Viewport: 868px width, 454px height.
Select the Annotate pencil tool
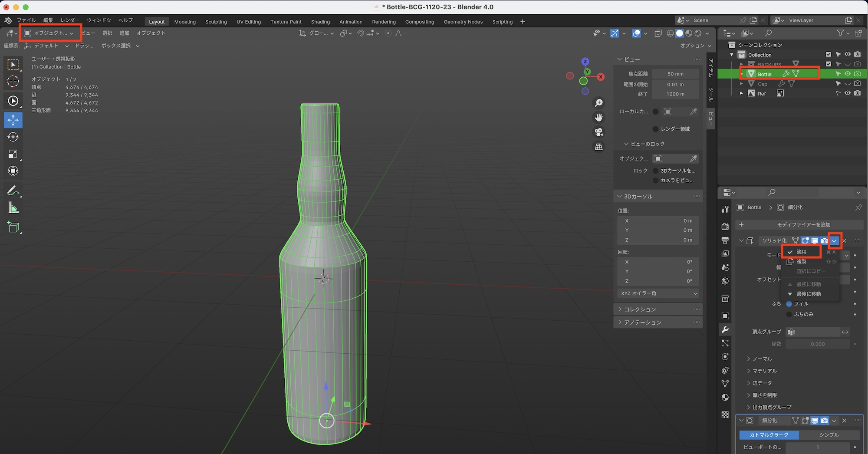coord(13,191)
